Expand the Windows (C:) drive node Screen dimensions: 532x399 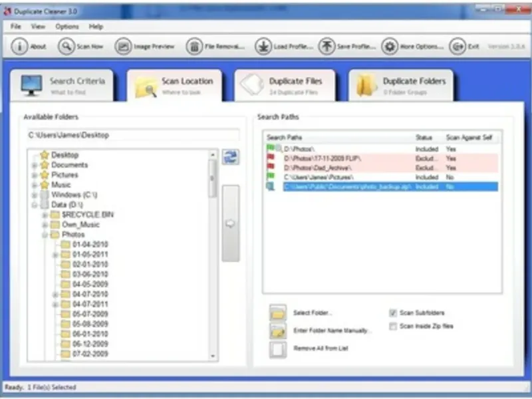click(35, 195)
